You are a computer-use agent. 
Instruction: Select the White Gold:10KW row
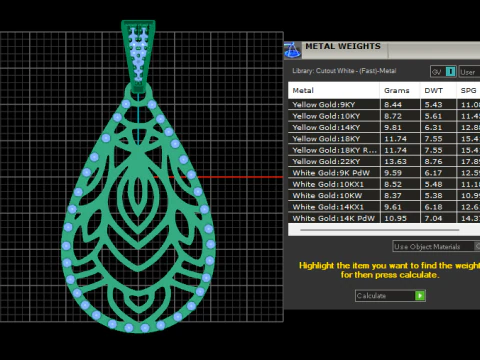pyautogui.click(x=384, y=195)
